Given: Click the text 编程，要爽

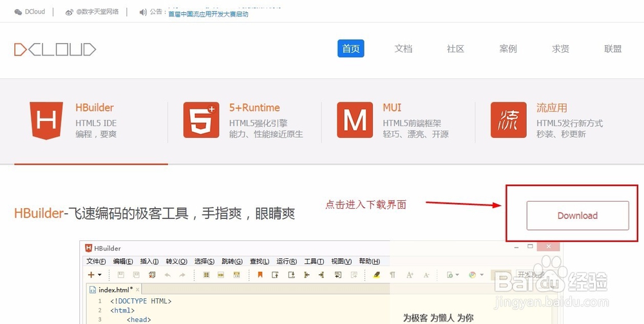Looking at the screenshot, I should click(x=96, y=134).
